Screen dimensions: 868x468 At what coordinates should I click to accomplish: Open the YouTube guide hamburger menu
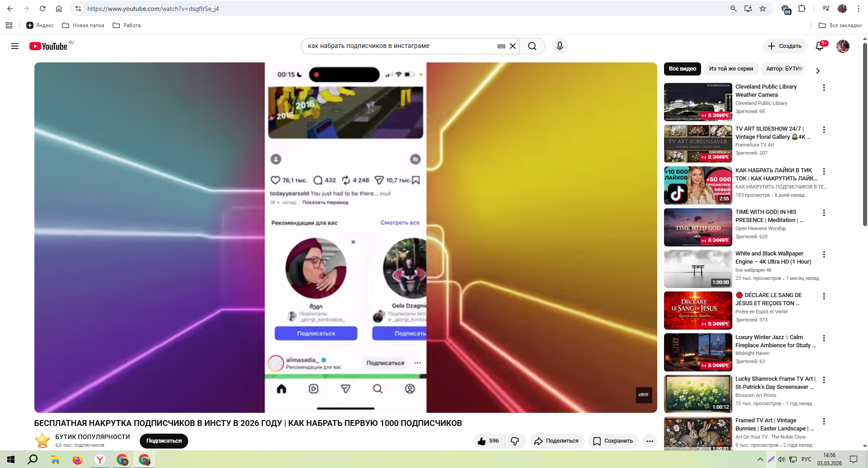tap(15, 46)
